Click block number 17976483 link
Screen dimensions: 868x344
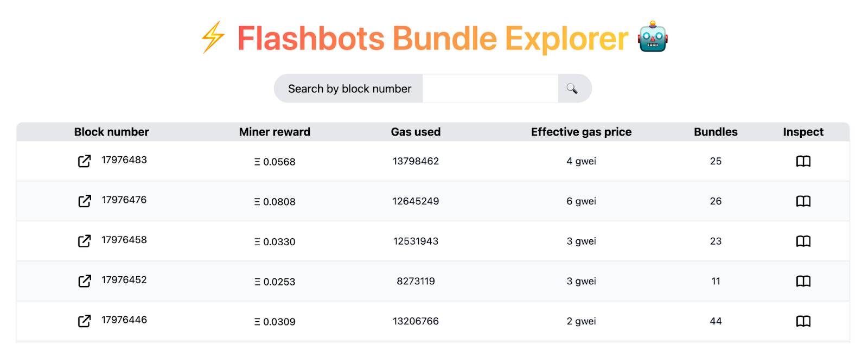[x=124, y=160]
